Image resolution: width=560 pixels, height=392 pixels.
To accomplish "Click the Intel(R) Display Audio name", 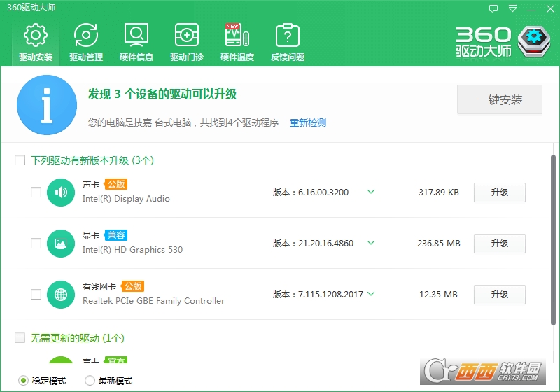I will coord(126,199).
